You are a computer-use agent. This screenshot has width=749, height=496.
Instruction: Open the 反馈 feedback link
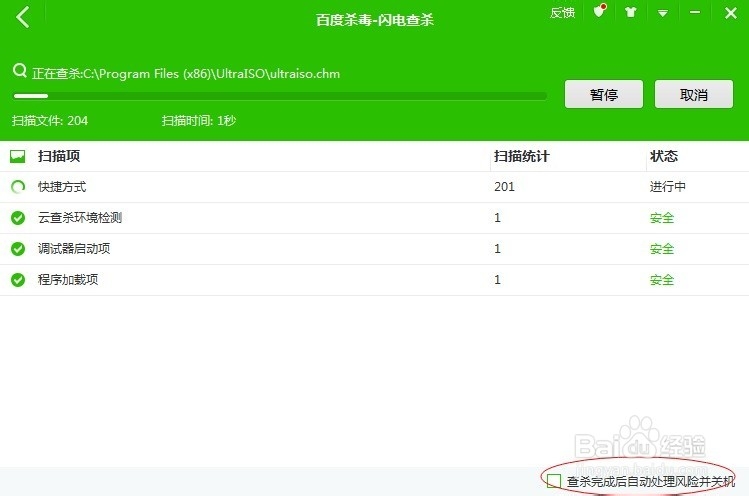pos(562,13)
